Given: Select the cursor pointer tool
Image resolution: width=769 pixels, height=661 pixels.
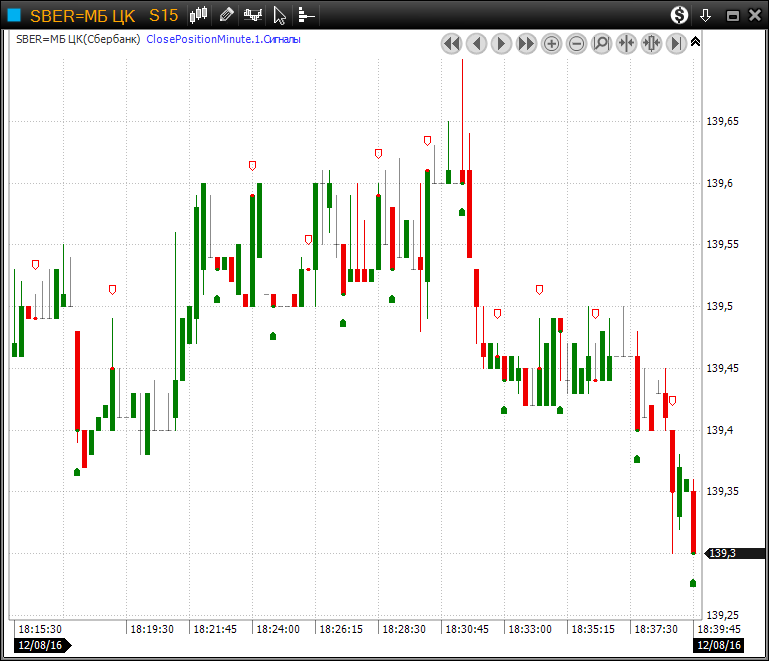Looking at the screenshot, I should click(280, 15).
